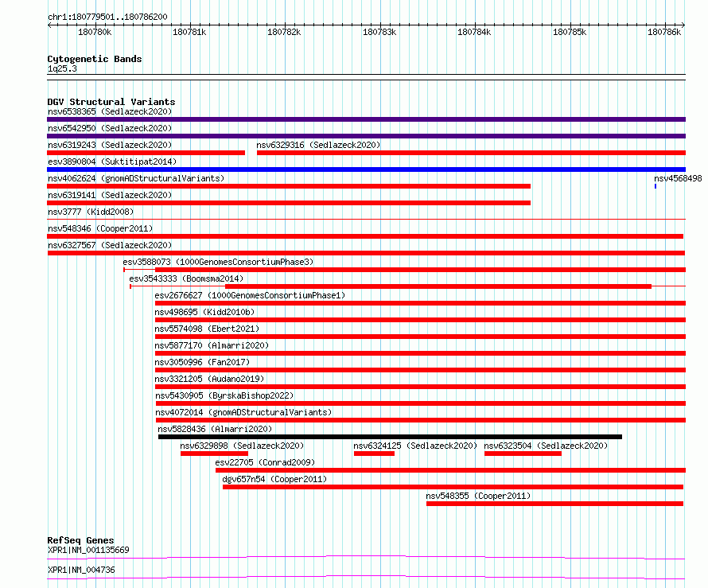Click the nsv3321205 (Audano2019) label
The height and width of the screenshot is (588, 708).
[x=209, y=379]
